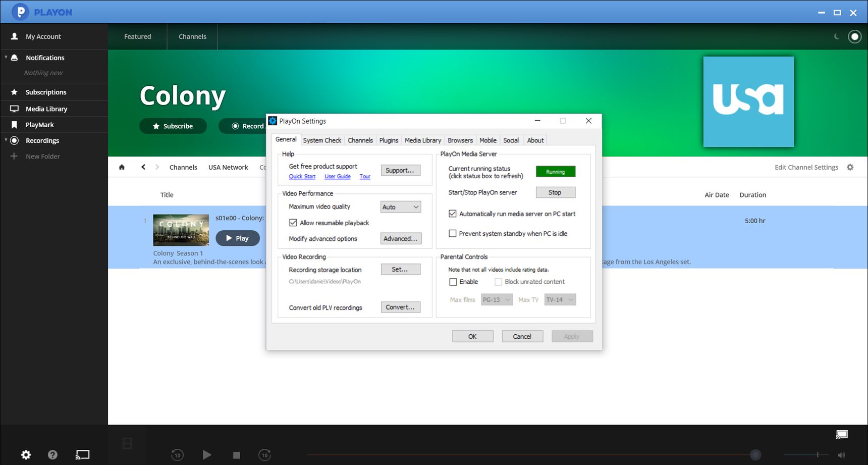Click Advanced... options button
868x465 pixels.
[401, 238]
